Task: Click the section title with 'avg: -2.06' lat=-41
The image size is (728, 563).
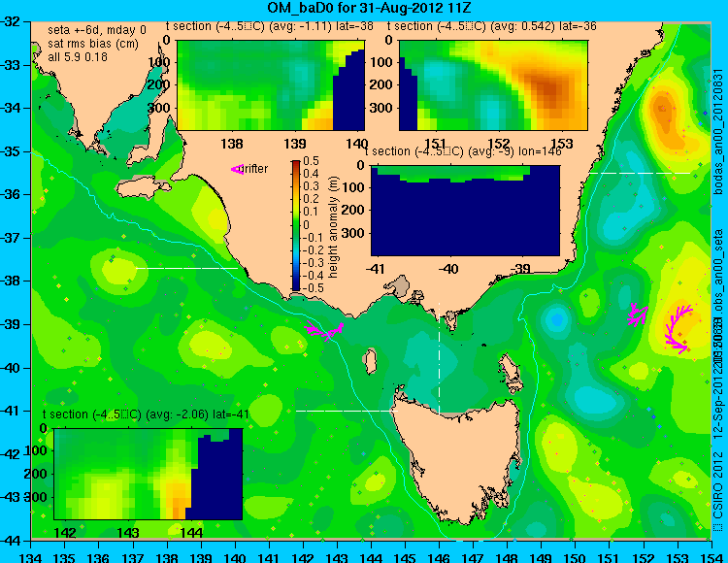Action: 146,414
